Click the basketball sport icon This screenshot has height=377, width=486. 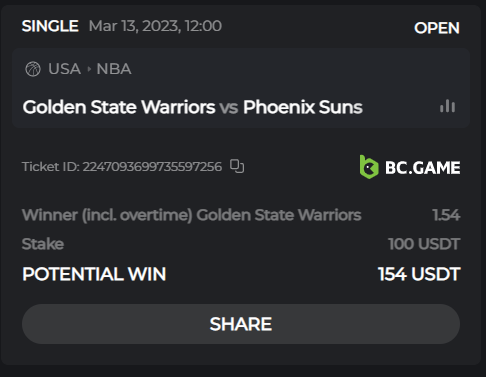[x=33, y=69]
